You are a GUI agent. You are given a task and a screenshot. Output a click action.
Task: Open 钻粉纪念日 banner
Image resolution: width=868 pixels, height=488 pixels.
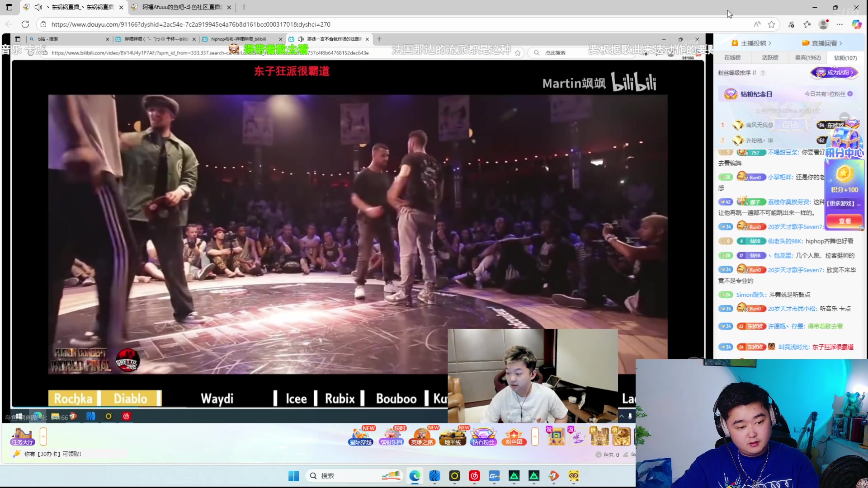click(788, 94)
